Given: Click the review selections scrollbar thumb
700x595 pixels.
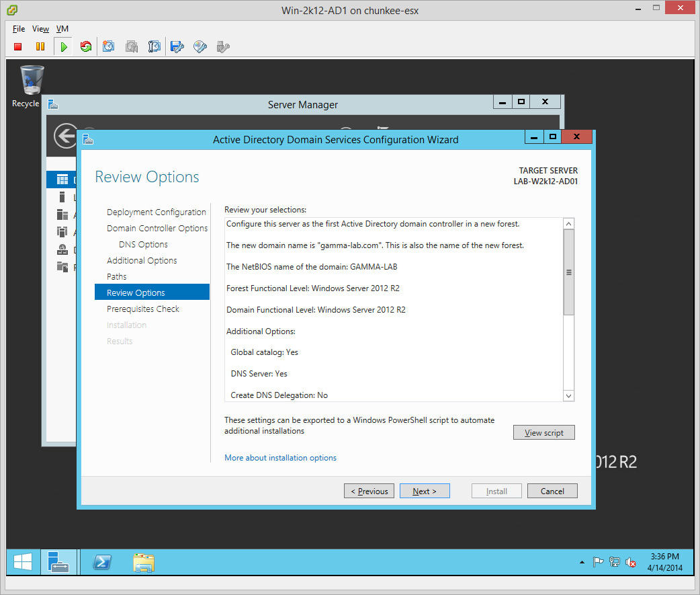Looking at the screenshot, I should point(569,272).
